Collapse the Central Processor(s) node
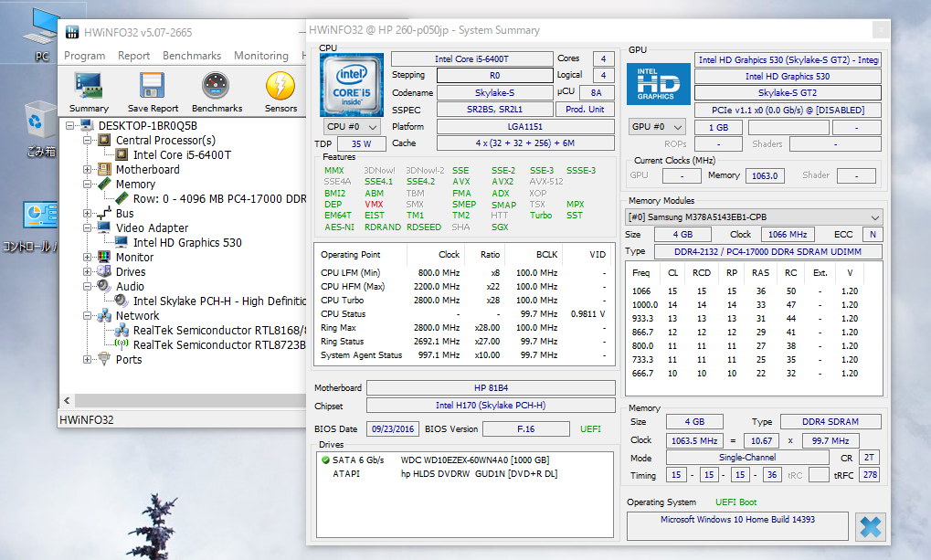This screenshot has width=931, height=560. [88, 140]
